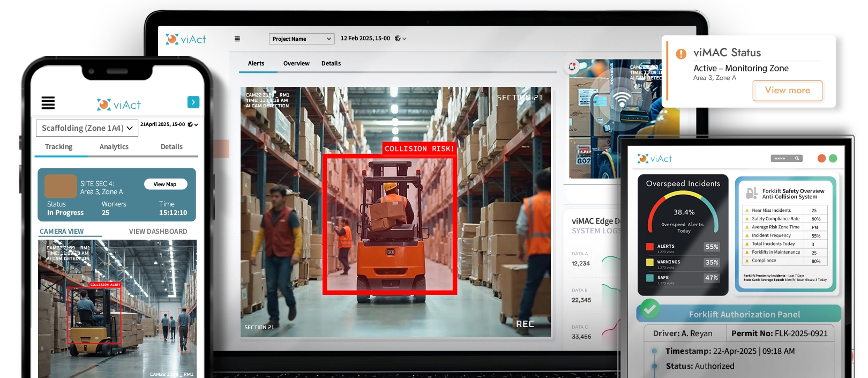Screen dimensions: 868x378
Task: Open the Details tab on the phone
Action: [171, 146]
